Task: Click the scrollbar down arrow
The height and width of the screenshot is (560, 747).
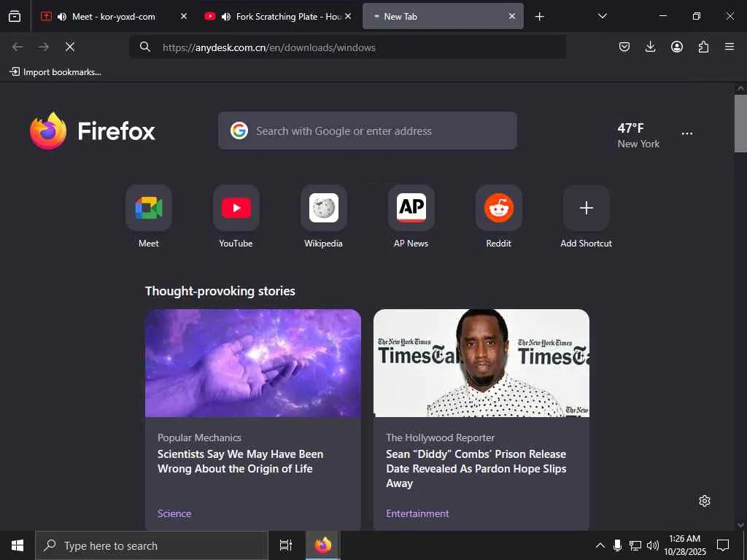Action: [740, 525]
